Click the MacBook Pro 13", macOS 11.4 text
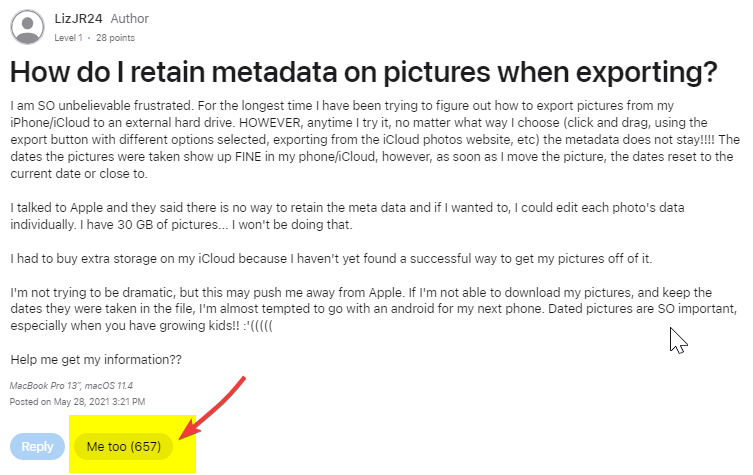 coord(71,386)
